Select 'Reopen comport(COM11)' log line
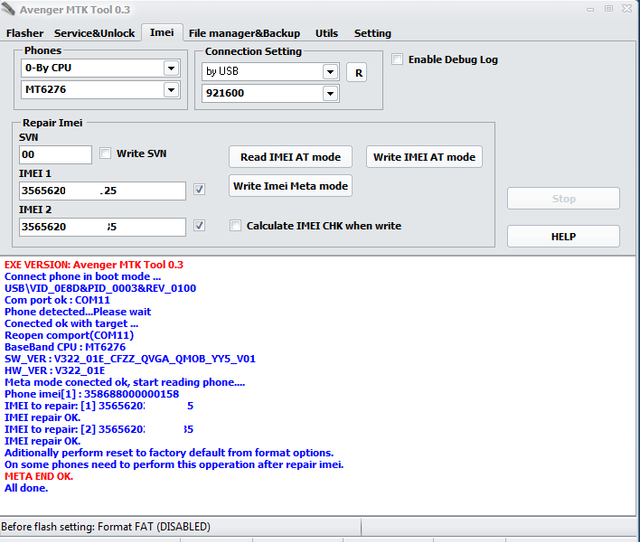This screenshot has height=542, width=640. click(69, 335)
